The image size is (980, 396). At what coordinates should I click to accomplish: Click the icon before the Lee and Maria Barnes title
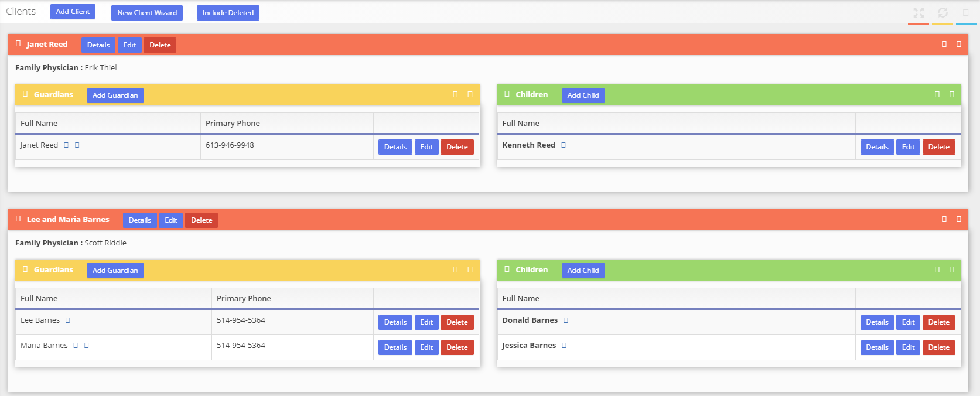pyautogui.click(x=18, y=219)
